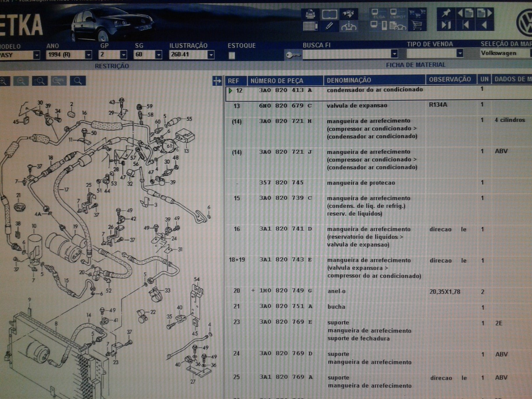Click the DENOMINAÇÃO column header
Screen dimensions: 532x399
click(x=374, y=80)
